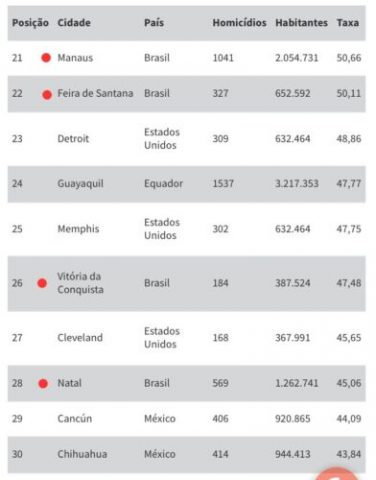Select the Posição column header

(30, 23)
